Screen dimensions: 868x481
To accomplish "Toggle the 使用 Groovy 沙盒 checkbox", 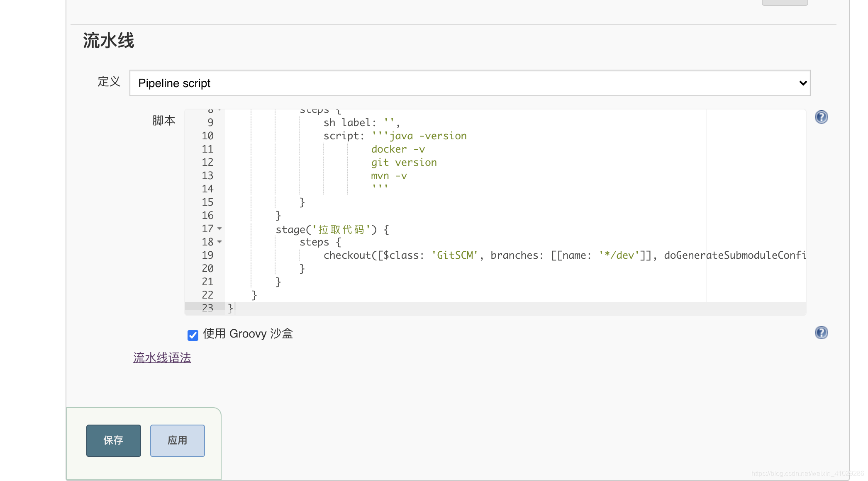I will [193, 335].
